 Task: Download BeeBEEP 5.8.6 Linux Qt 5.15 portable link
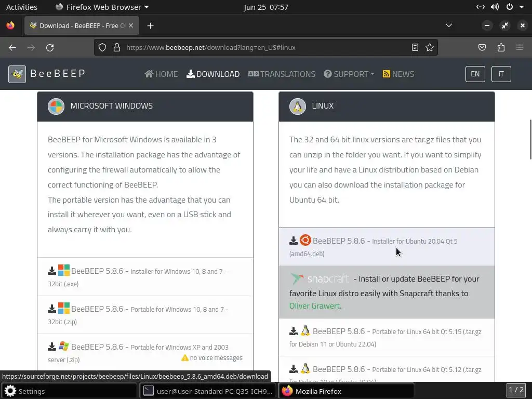point(385,337)
